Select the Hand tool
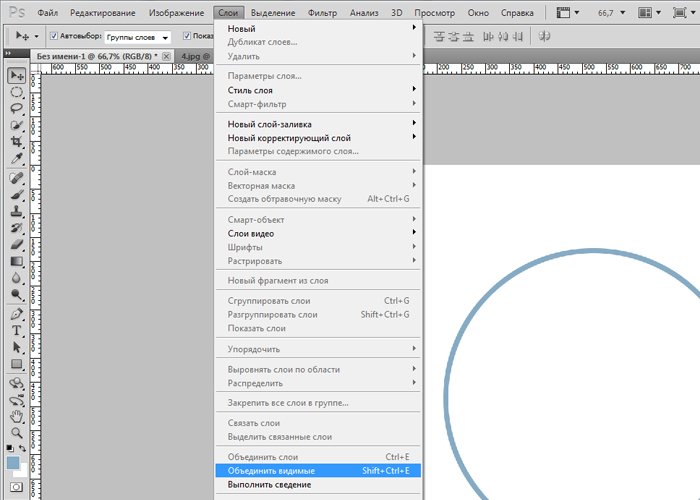The width and height of the screenshot is (700, 500). [17, 415]
